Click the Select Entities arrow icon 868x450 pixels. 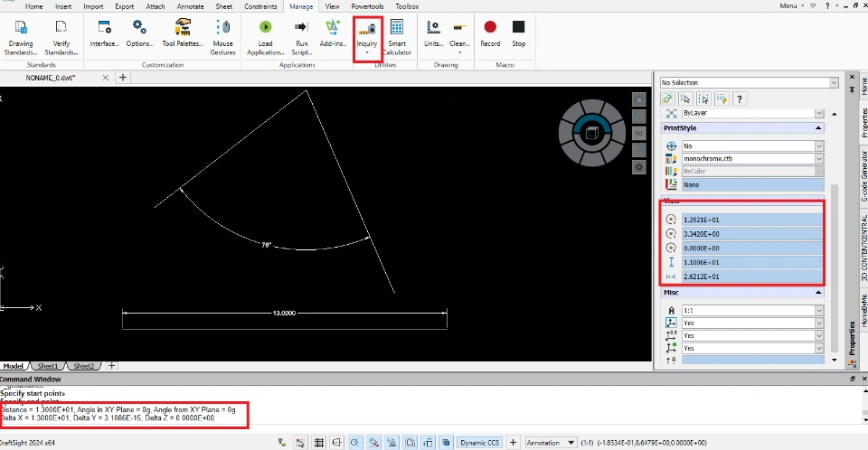tap(685, 99)
